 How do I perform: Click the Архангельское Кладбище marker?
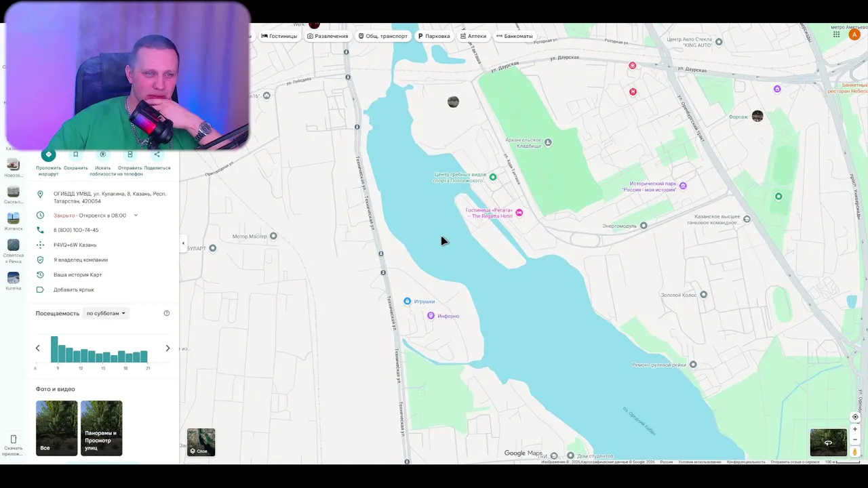(548, 142)
